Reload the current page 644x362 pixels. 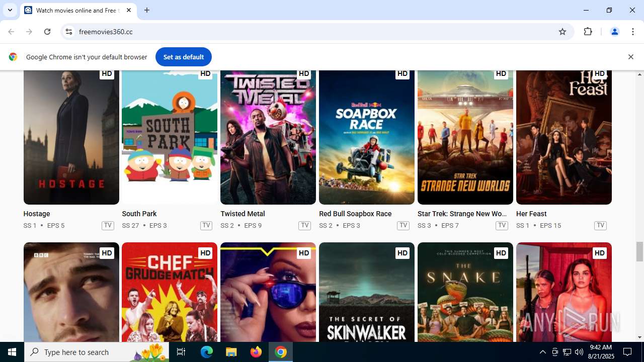(47, 32)
